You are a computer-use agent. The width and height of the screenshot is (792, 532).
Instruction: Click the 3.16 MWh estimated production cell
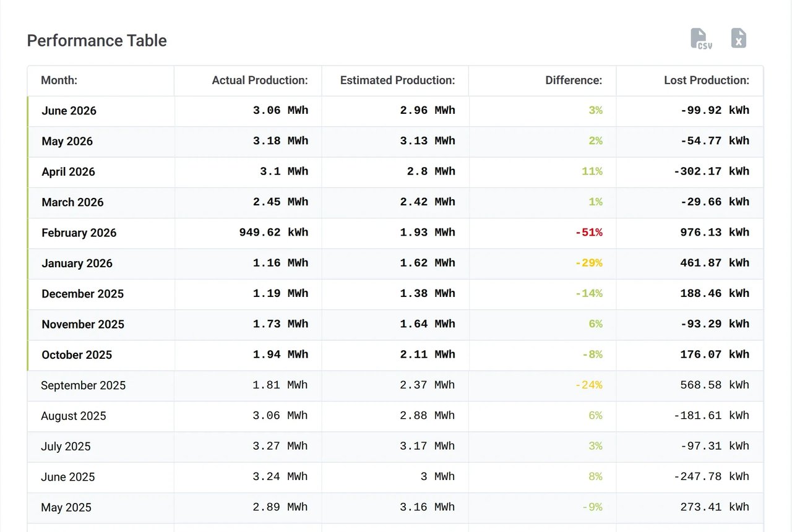(x=427, y=507)
